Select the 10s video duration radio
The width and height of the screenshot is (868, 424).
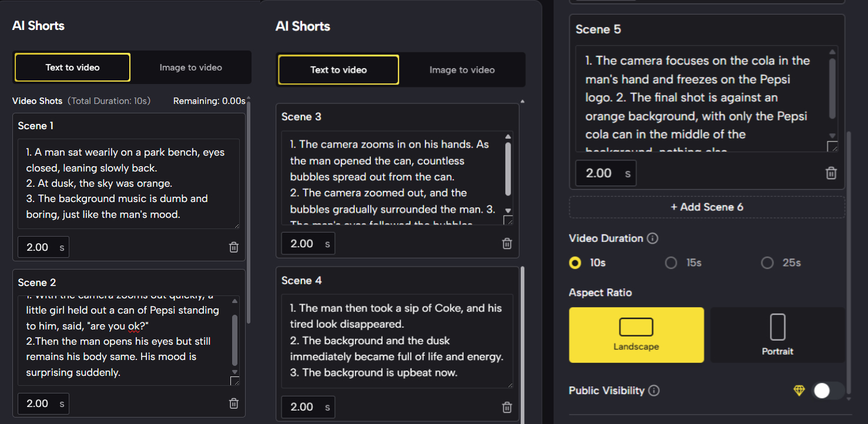click(575, 263)
